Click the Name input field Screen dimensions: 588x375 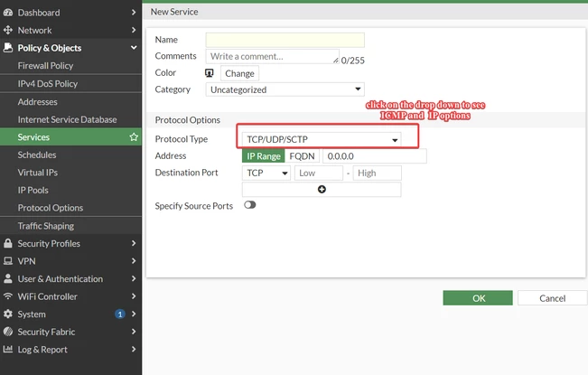click(x=285, y=40)
